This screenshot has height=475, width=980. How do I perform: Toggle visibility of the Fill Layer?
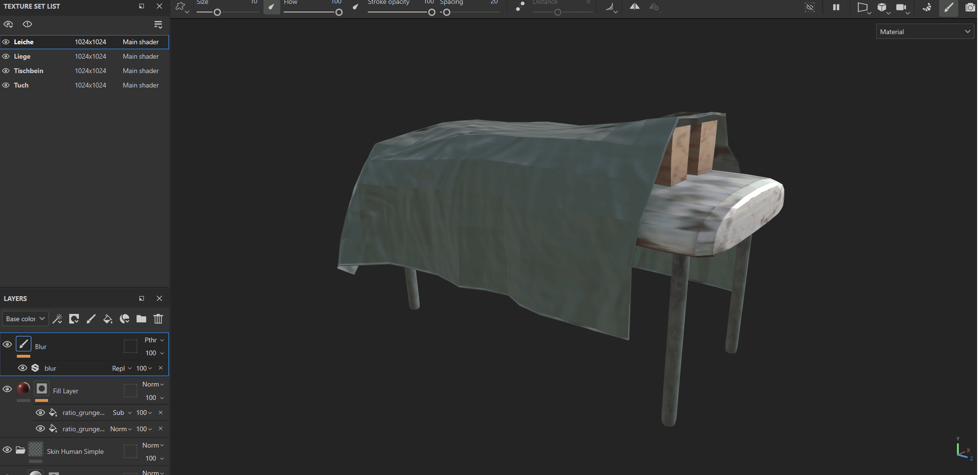pyautogui.click(x=7, y=389)
